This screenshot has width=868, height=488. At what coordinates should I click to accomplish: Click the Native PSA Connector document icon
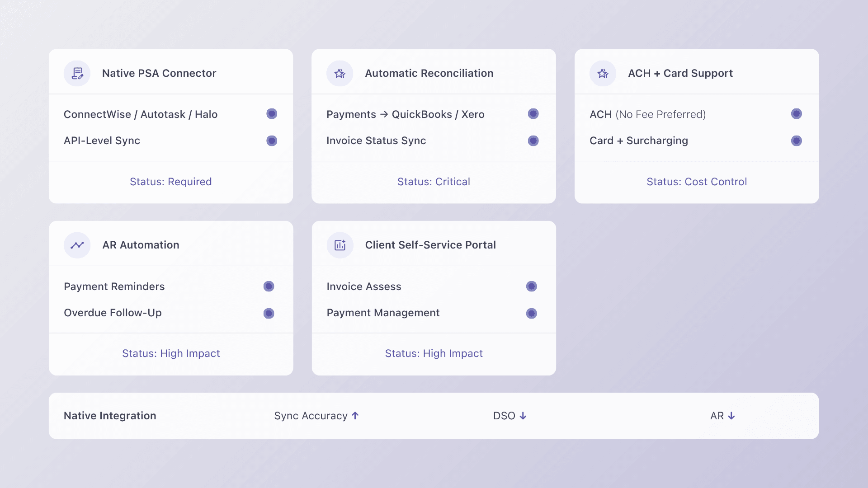click(x=77, y=73)
